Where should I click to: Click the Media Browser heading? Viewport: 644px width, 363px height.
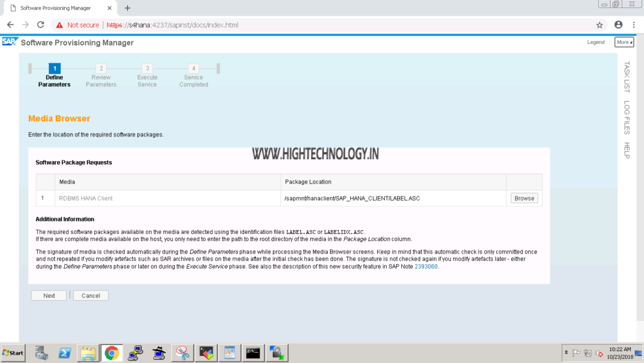[x=59, y=118]
